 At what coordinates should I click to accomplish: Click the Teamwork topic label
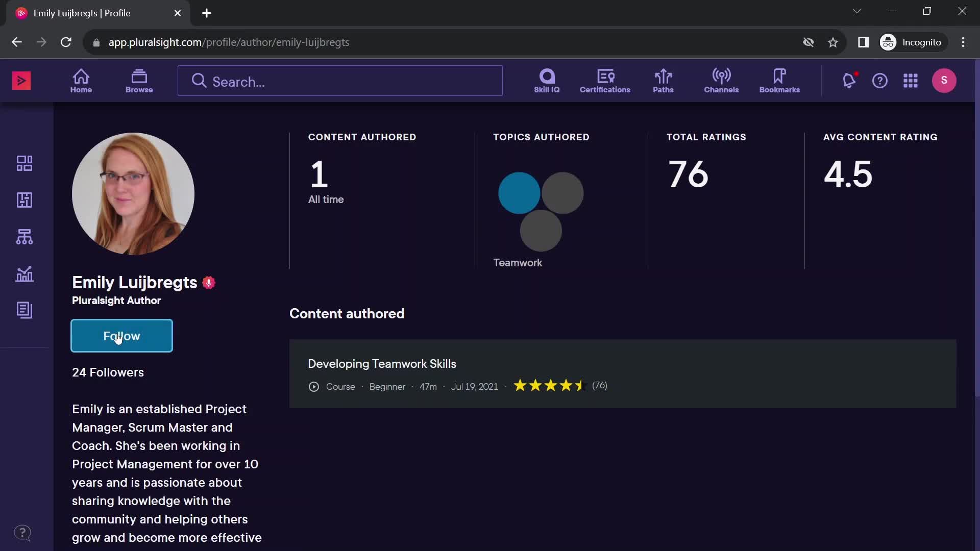(x=518, y=263)
